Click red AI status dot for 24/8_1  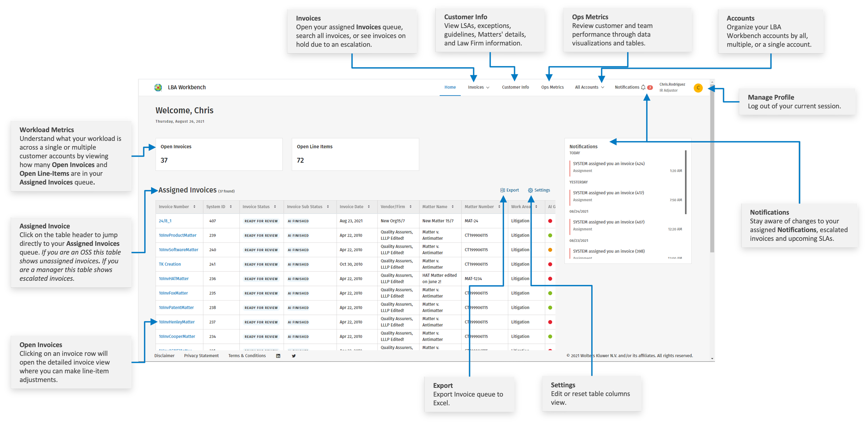(550, 221)
